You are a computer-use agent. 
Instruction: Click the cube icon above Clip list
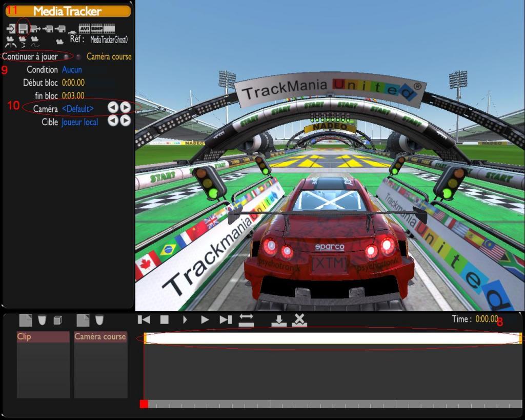(57, 321)
